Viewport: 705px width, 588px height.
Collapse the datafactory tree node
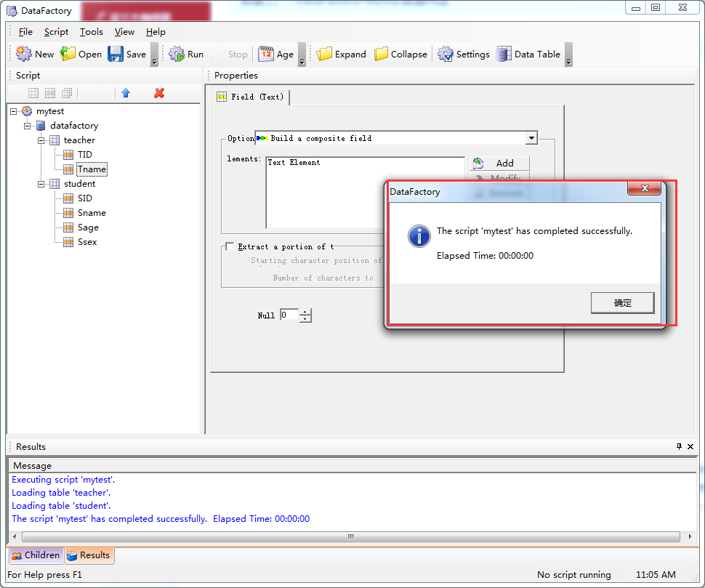[27, 125]
